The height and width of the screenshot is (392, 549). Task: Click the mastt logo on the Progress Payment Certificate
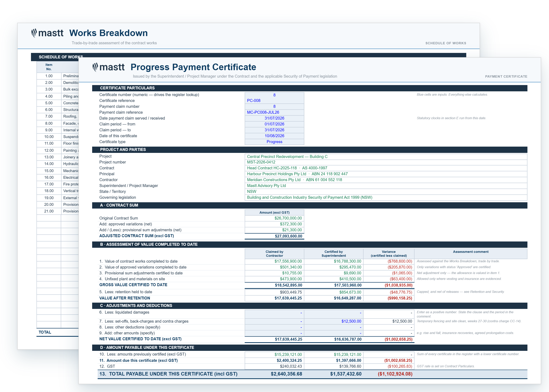[109, 67]
